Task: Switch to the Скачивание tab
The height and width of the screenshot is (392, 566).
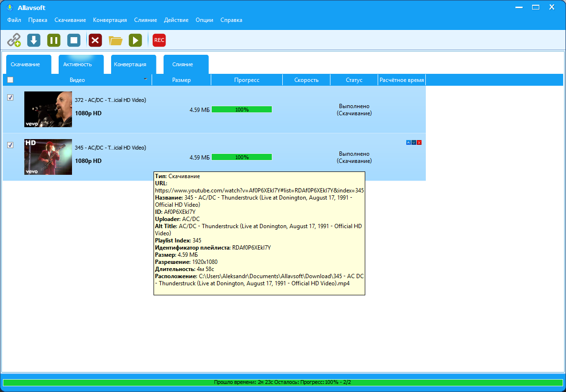Action: 29,64
